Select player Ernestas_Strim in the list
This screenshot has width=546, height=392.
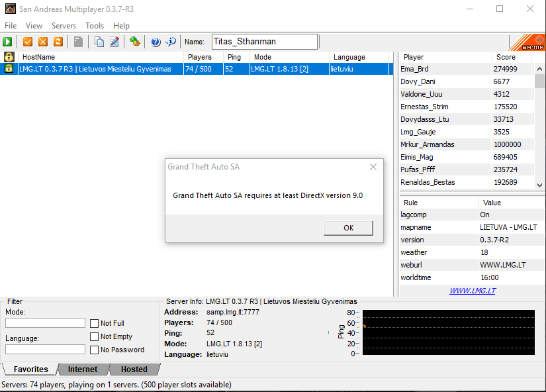coord(466,107)
